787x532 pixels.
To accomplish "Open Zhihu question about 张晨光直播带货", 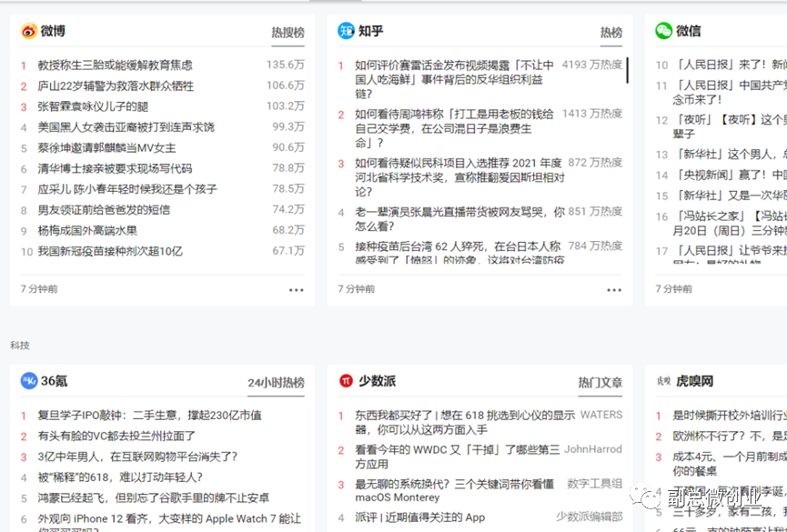I will (x=459, y=219).
